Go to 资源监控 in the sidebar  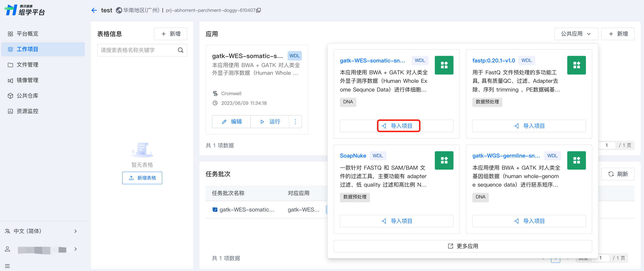27,111
